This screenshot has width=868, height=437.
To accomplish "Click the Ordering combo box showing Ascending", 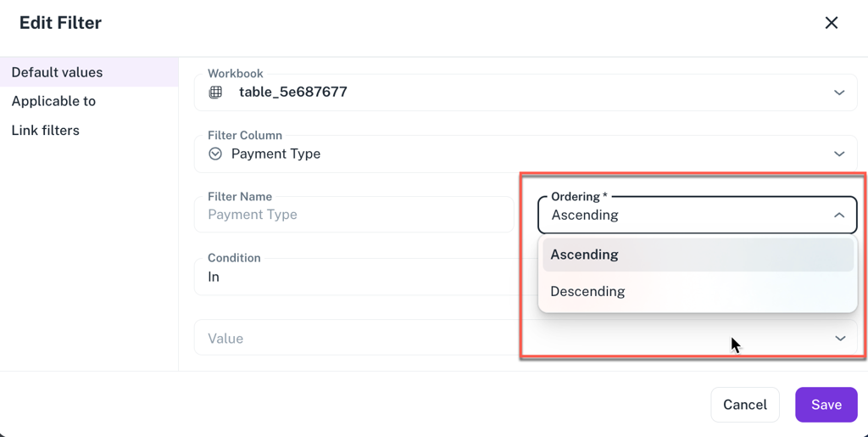I will coord(678,216).
